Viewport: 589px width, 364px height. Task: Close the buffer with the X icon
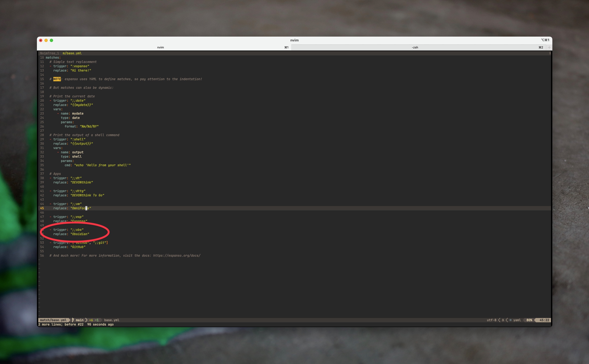(x=550, y=53)
